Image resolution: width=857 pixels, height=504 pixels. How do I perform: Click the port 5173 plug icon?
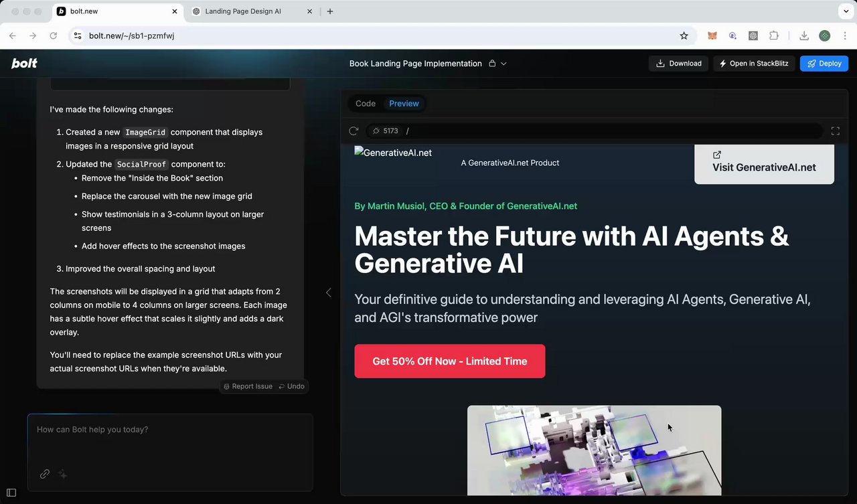[376, 131]
